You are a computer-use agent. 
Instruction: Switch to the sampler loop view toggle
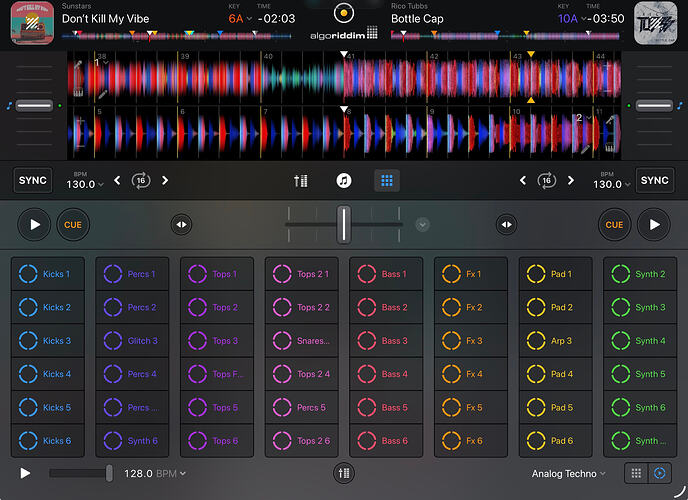[659, 473]
